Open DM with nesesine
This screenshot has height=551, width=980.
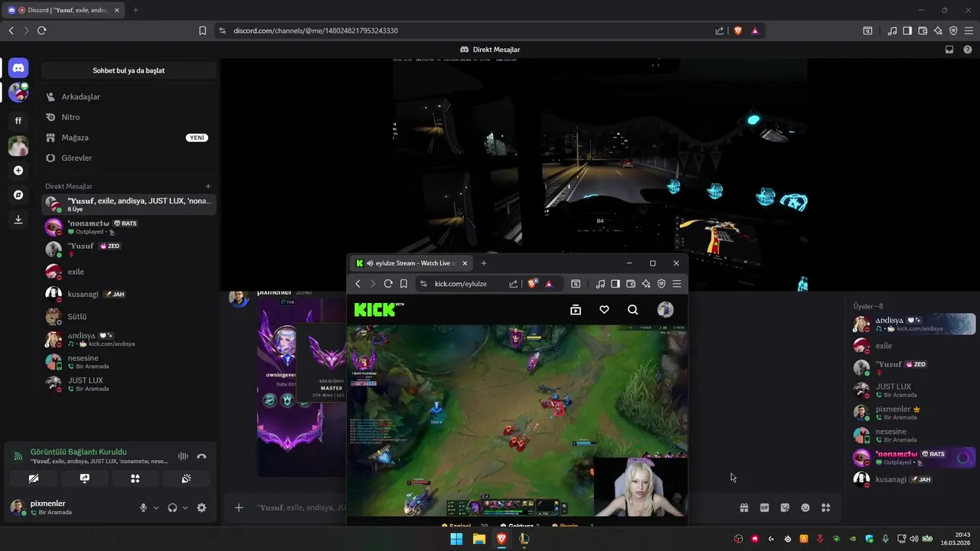coord(129,361)
